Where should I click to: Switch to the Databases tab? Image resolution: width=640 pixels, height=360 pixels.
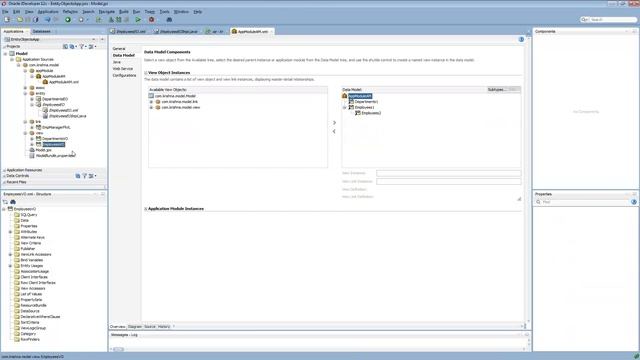(42, 31)
